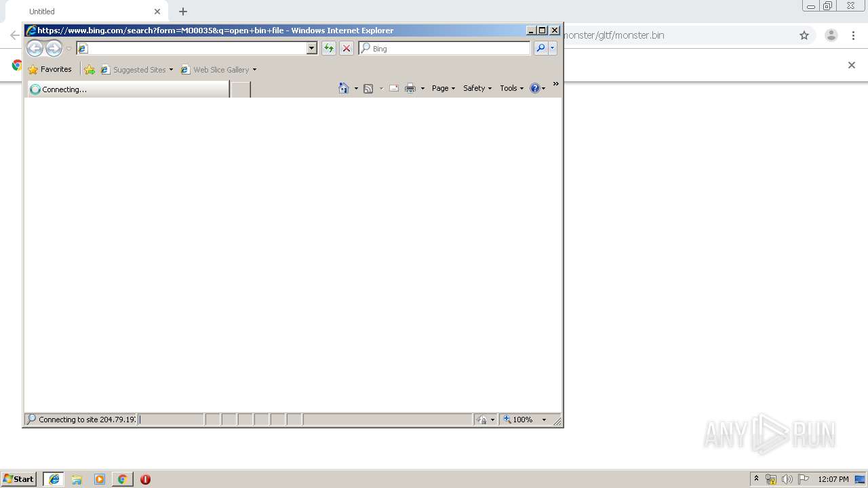Click the magnifier Search button
This screenshot has width=868, height=488.
(540, 48)
